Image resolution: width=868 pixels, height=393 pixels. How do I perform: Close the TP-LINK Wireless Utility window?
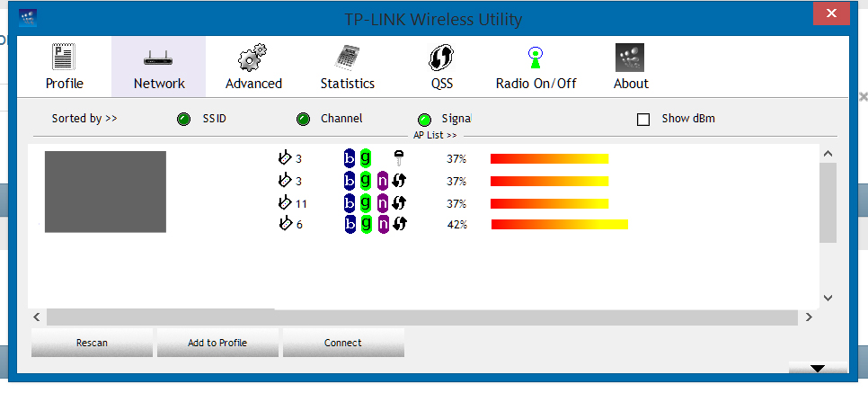click(831, 13)
